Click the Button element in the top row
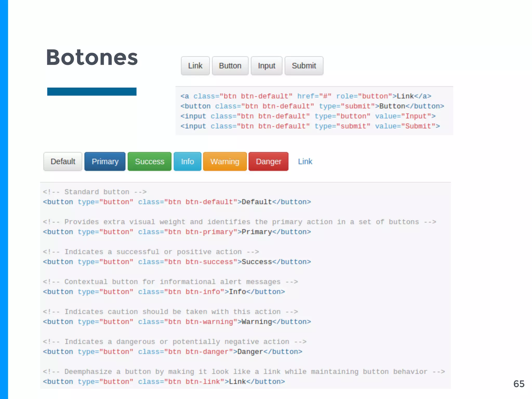 coord(230,66)
